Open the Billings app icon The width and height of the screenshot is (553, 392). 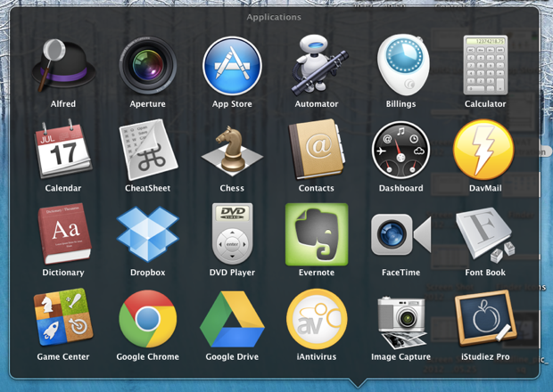(x=403, y=64)
